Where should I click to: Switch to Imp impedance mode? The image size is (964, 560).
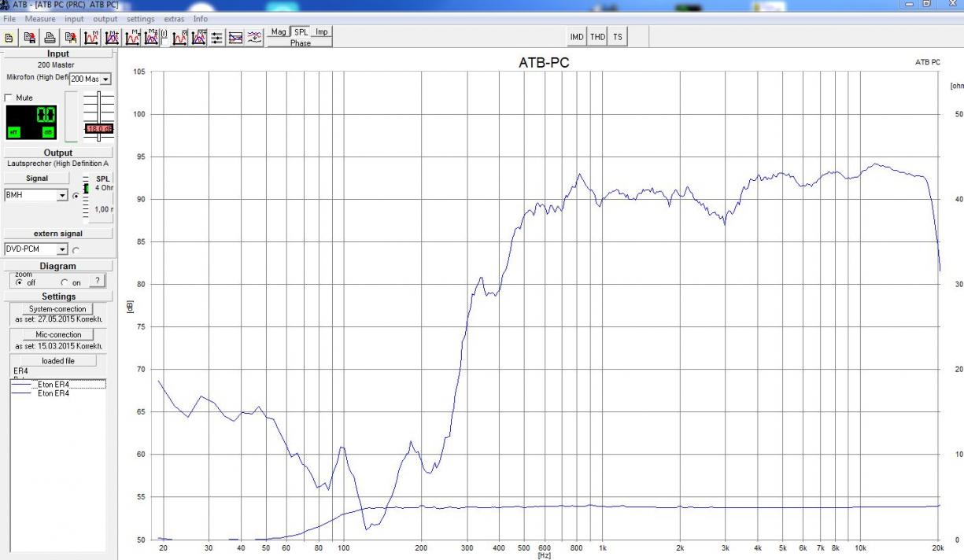[322, 32]
